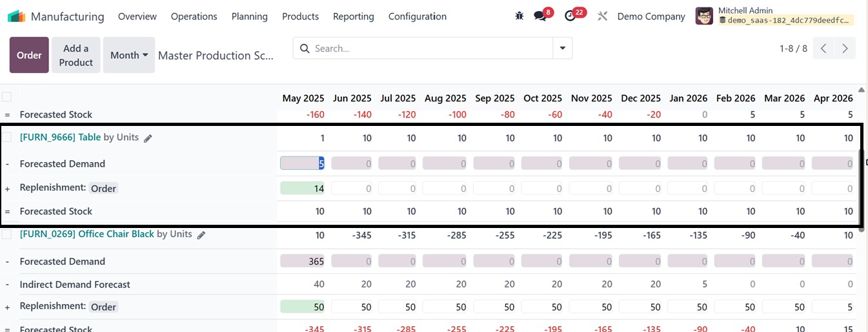Open the search options dropdown arrow

click(x=563, y=48)
